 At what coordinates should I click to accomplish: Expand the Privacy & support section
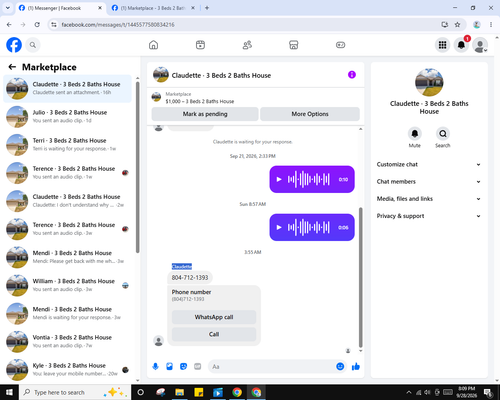(x=429, y=216)
